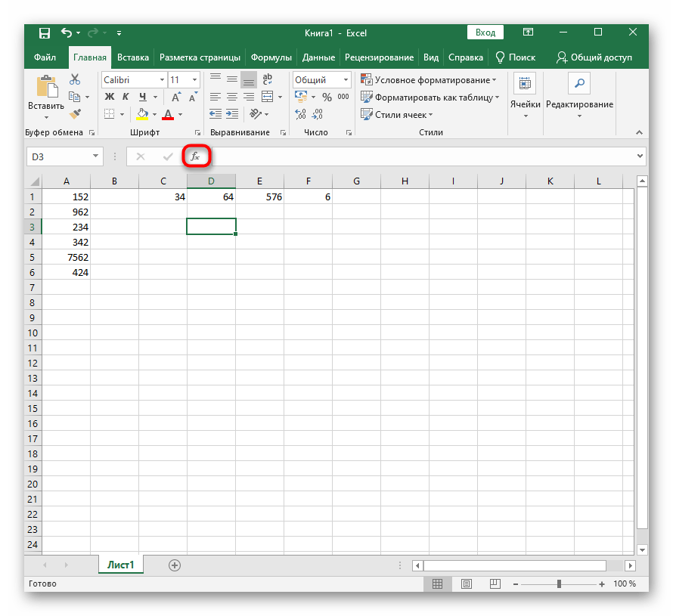Toggle Underline Ч formatting
The width and height of the screenshot is (673, 616).
coord(142,97)
